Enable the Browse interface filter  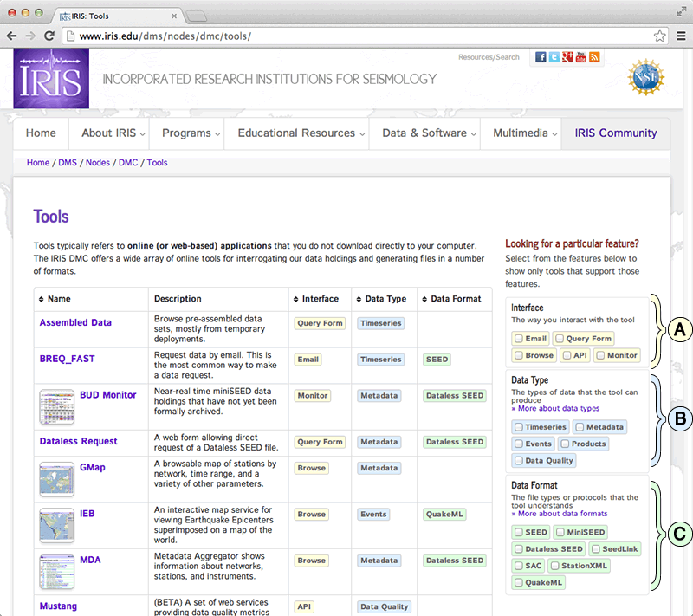[x=519, y=355]
